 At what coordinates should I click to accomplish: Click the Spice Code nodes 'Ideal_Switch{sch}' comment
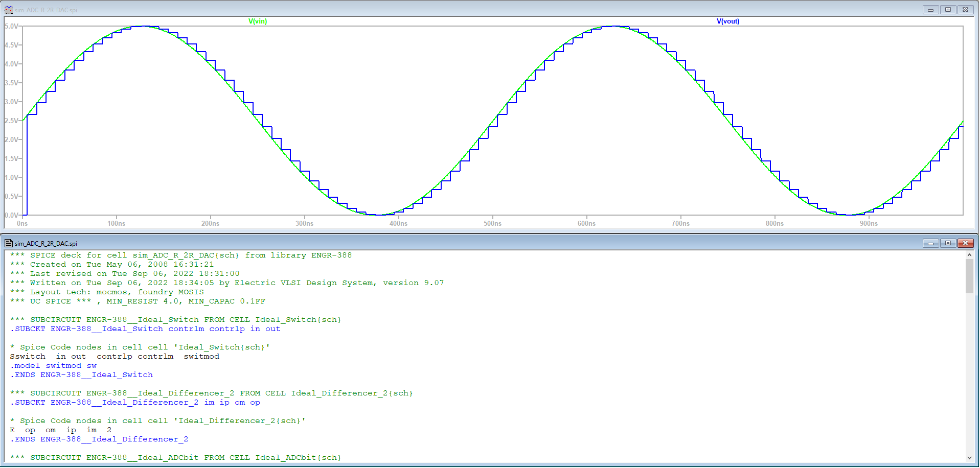(140, 347)
